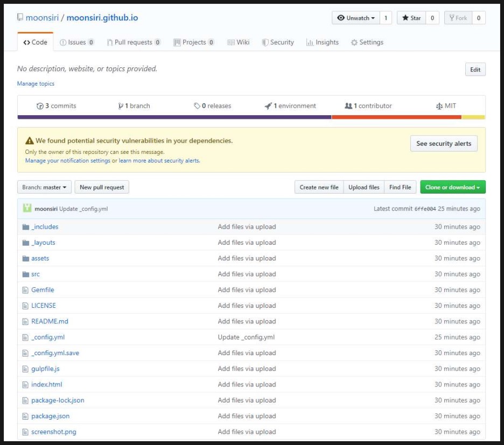Open the latest commit hash 6ffe004
Image resolution: width=504 pixels, height=445 pixels.
point(425,209)
